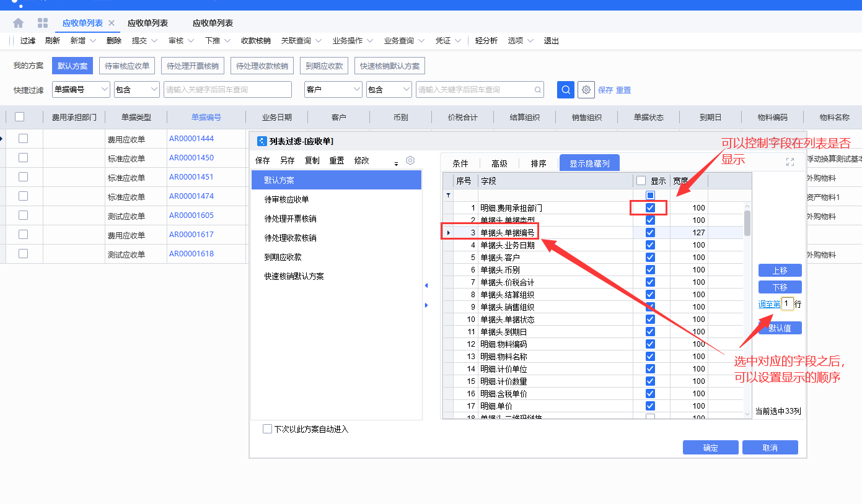Click the scroll-down arrow of the field list
This screenshot has height=504, width=862.
pos(747,413)
